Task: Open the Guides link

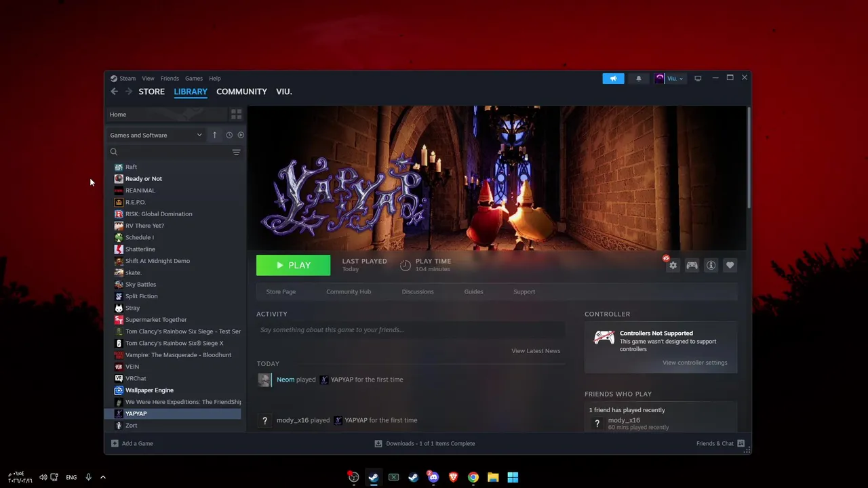Action: click(473, 291)
